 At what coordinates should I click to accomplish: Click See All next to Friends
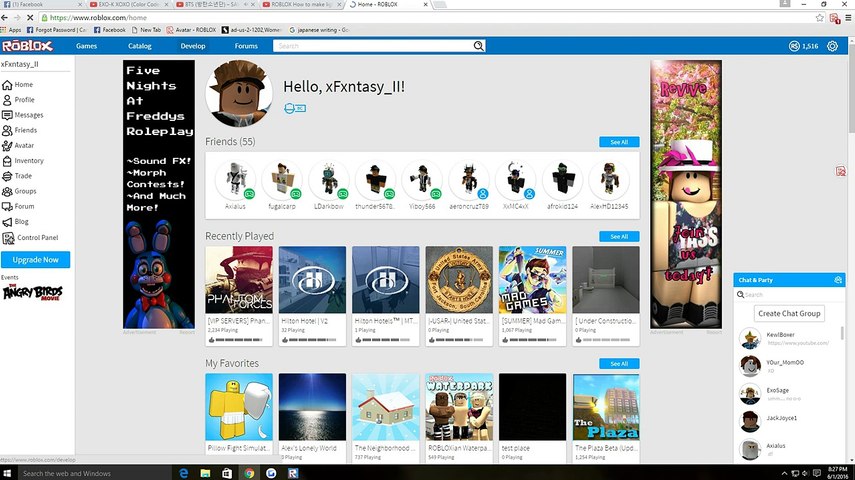point(619,142)
